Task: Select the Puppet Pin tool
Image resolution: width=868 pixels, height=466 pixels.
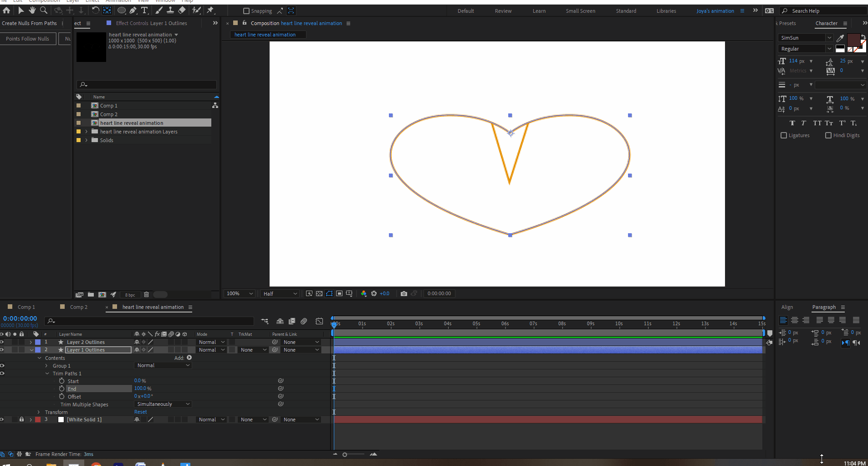Action: (211, 10)
